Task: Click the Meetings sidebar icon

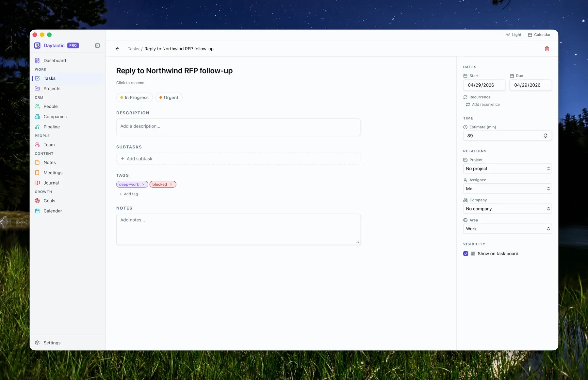Action: pos(37,173)
